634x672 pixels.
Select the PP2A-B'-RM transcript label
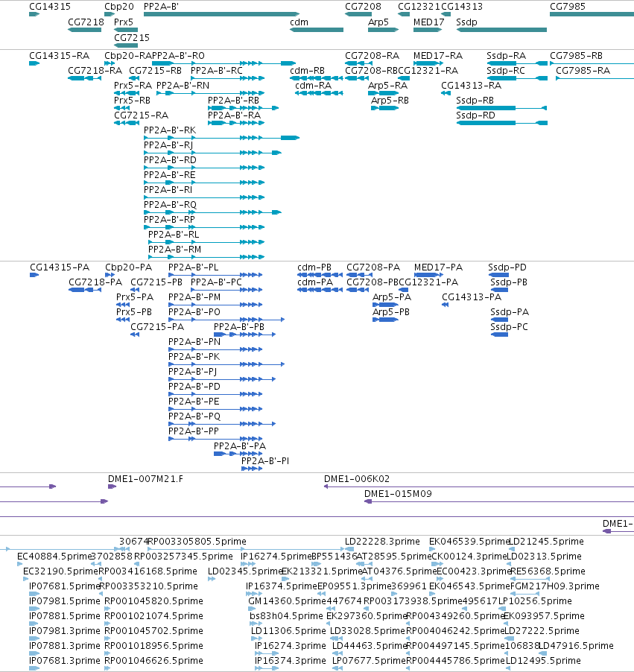coord(174,249)
